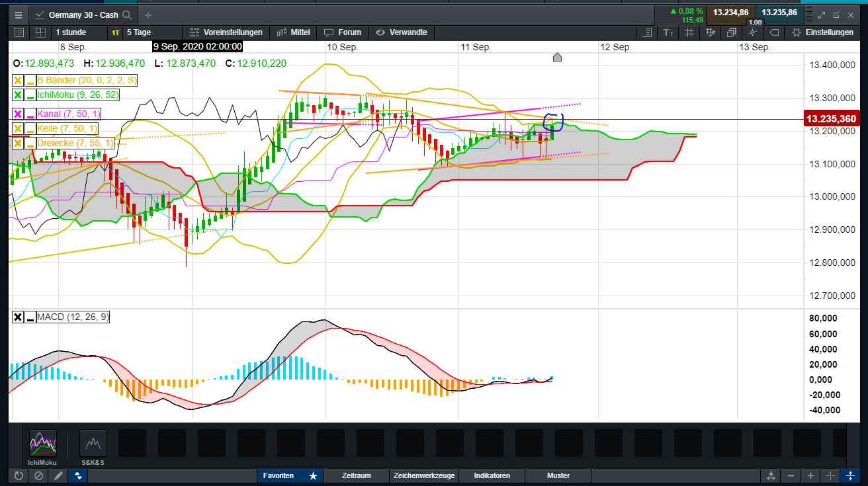
Task: Click the favorites star icon
Action: click(313, 475)
